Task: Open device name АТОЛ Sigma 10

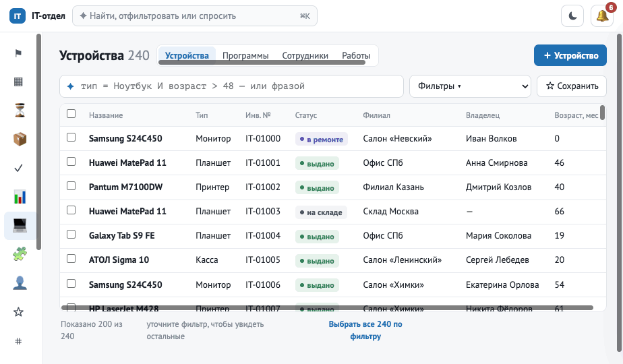Action: (119, 260)
